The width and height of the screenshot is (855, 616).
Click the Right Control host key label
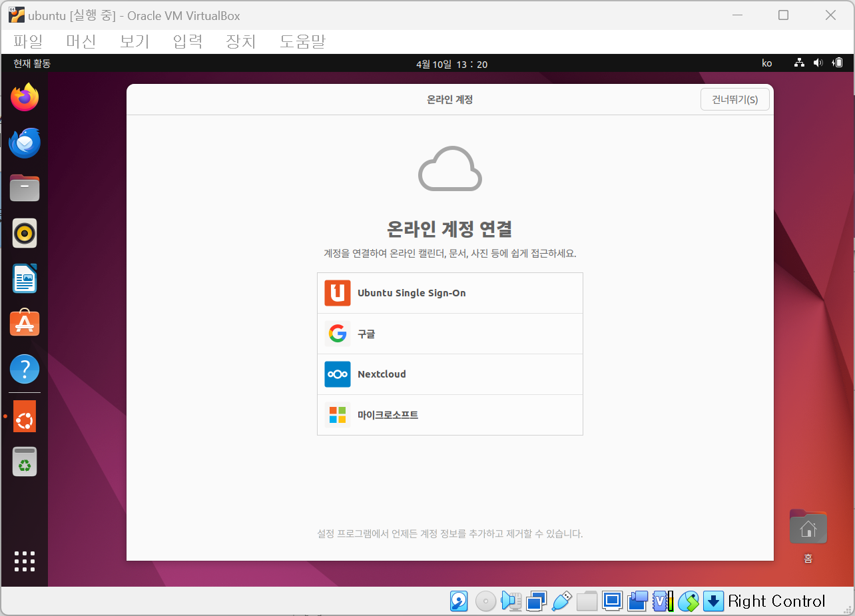[776, 601]
